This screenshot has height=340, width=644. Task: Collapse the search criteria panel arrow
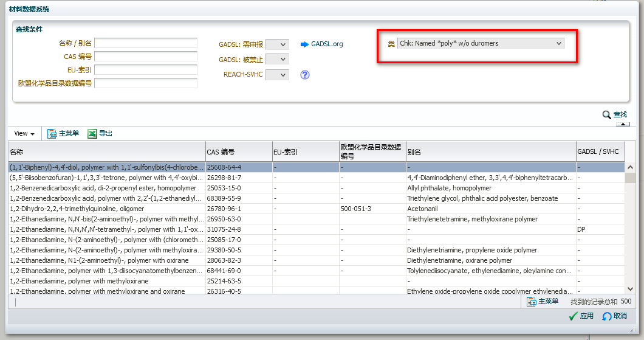(x=623, y=124)
